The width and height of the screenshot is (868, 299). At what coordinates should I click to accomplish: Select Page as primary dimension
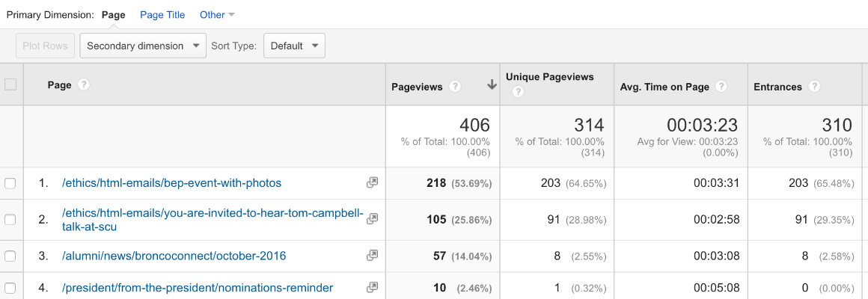(113, 15)
